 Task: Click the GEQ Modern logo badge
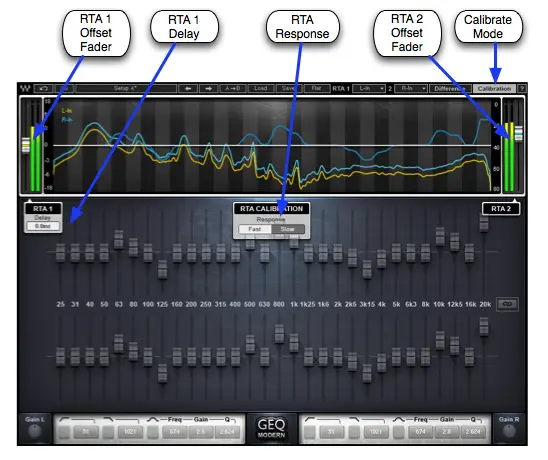click(x=271, y=428)
